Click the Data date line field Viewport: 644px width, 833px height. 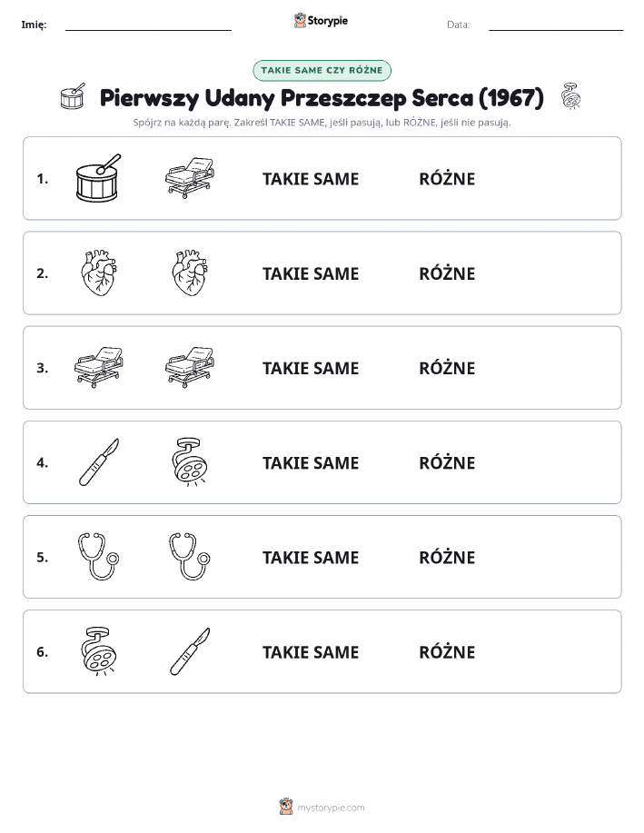coord(556,25)
